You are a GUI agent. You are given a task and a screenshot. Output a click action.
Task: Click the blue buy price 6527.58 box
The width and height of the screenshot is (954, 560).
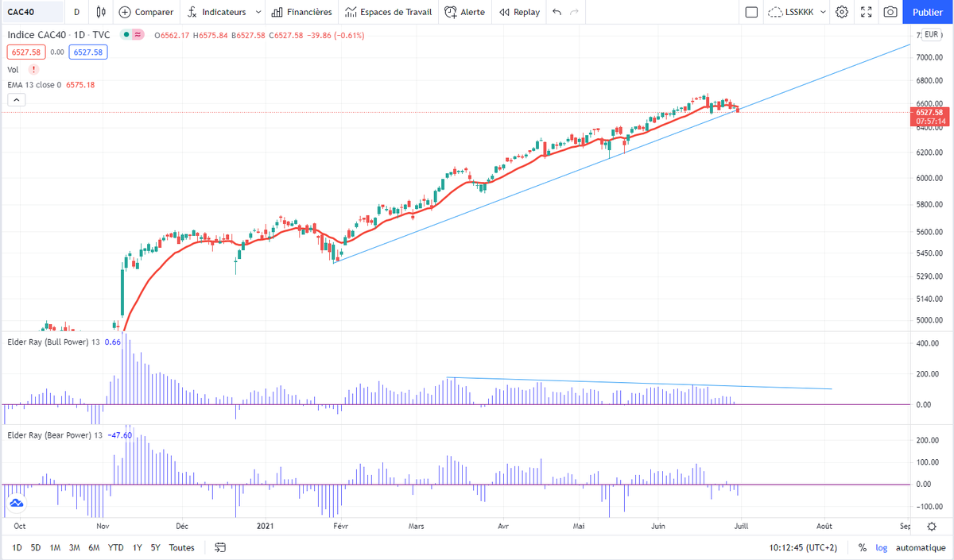pos(87,52)
